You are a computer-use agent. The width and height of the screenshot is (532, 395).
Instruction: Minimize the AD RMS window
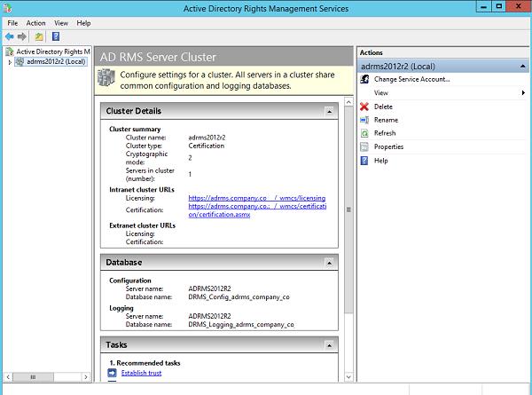point(483,7)
